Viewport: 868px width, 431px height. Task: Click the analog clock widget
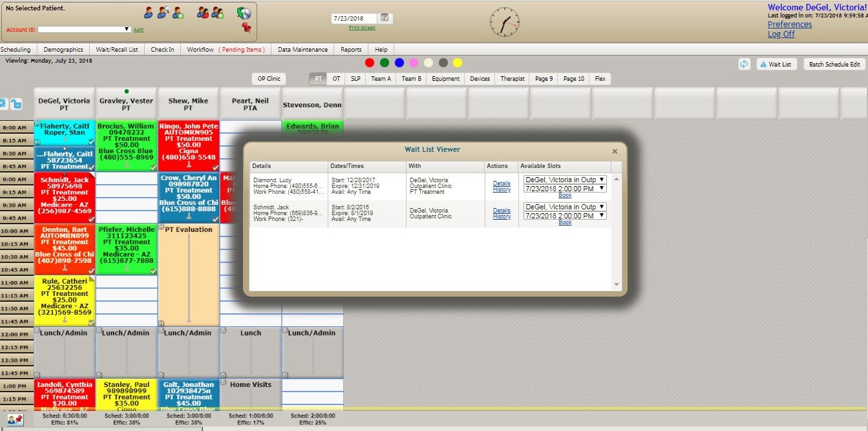click(x=505, y=23)
